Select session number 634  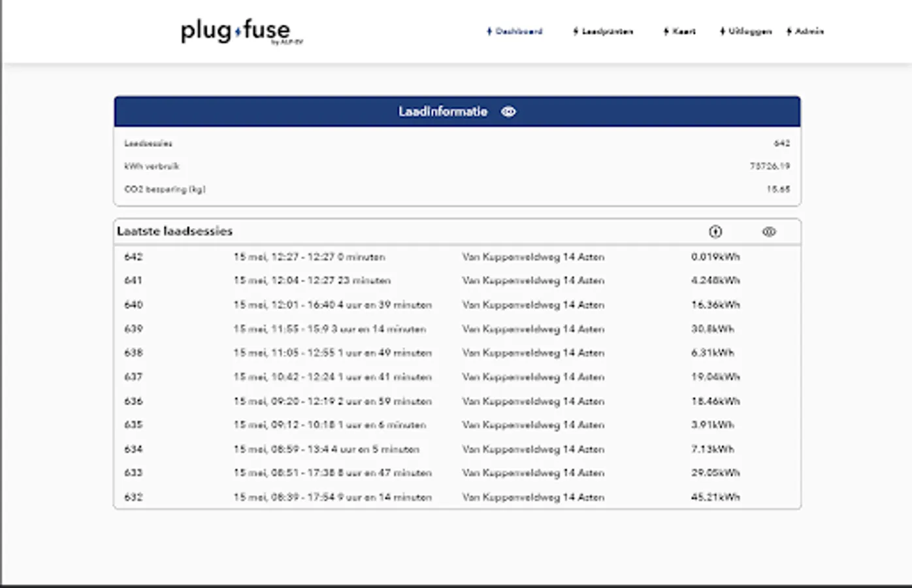(133, 449)
